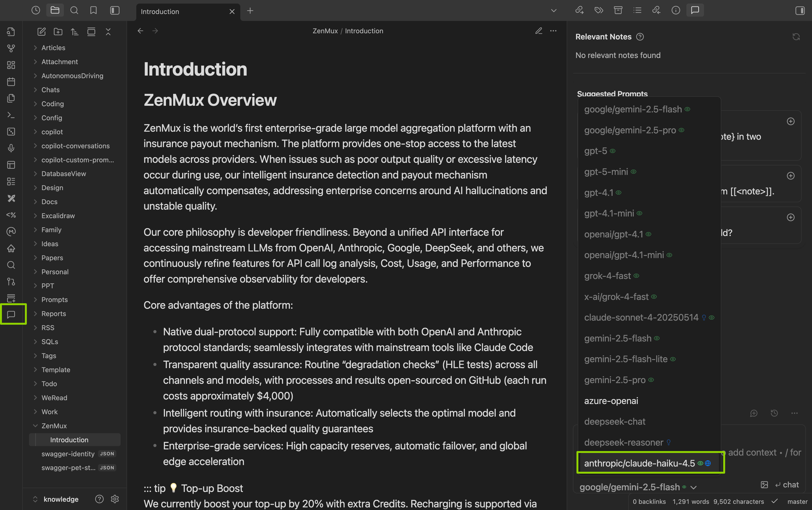Select anthropic/claude-haiku-4.5 model
The image size is (812, 510).
(649, 463)
